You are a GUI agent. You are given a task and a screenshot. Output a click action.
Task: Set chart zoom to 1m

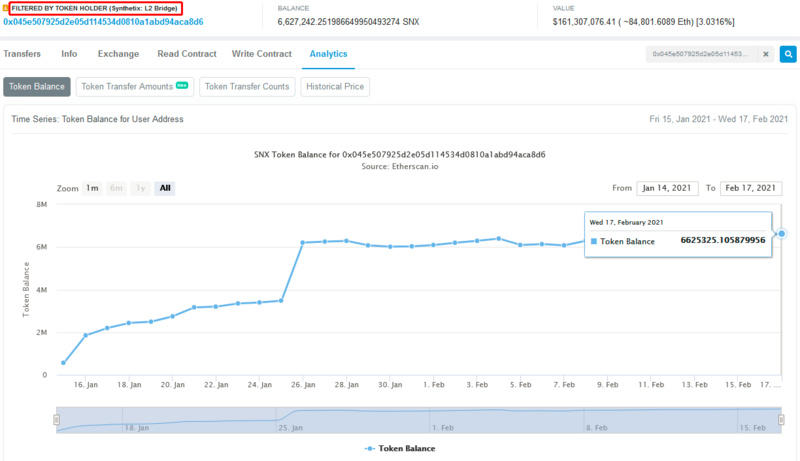click(92, 188)
